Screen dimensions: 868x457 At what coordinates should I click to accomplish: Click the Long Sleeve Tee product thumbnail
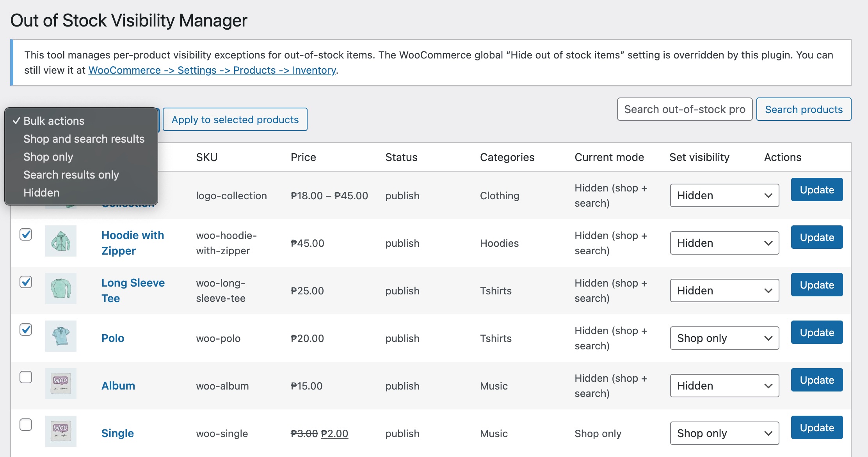61,289
